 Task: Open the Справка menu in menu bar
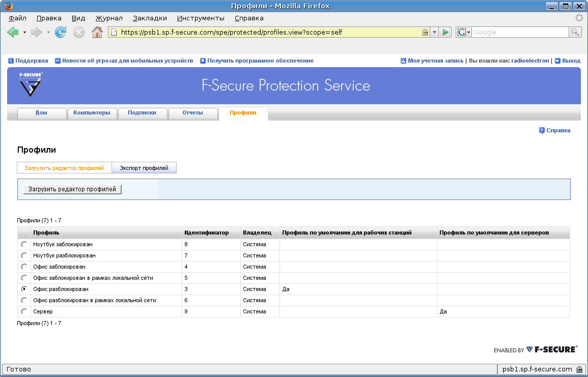pyautogui.click(x=249, y=18)
